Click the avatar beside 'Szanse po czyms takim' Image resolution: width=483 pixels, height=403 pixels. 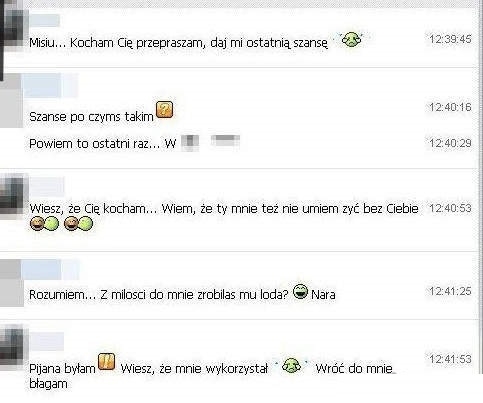coord(11,101)
